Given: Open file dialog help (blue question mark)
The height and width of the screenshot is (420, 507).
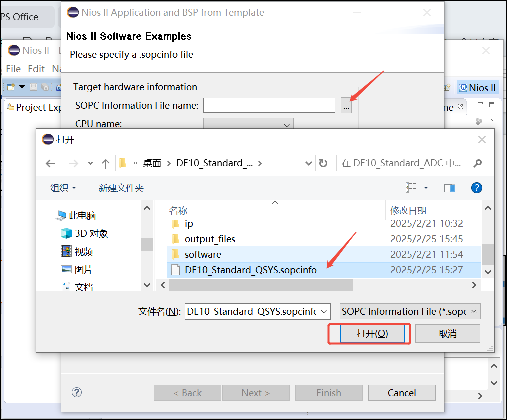Looking at the screenshot, I should 477,188.
